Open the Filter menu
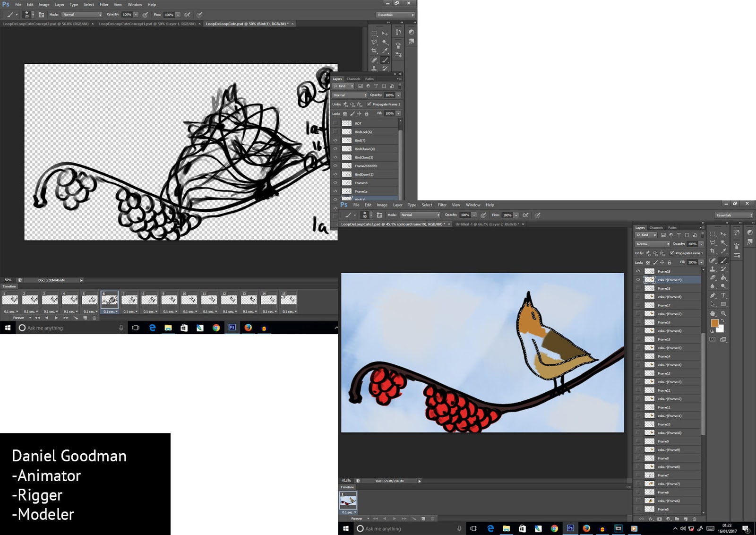This screenshot has width=756, height=535. click(x=104, y=4)
